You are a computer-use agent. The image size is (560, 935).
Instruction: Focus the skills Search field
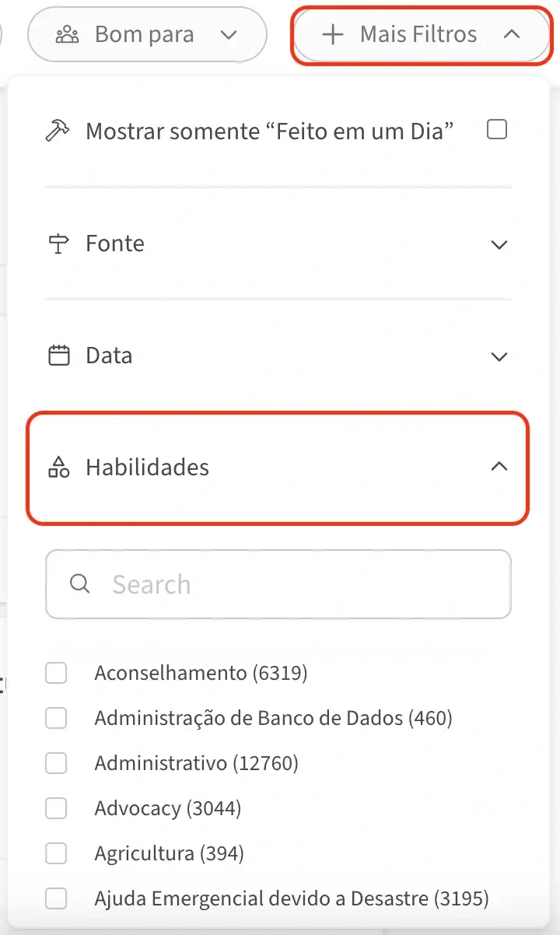click(296, 584)
